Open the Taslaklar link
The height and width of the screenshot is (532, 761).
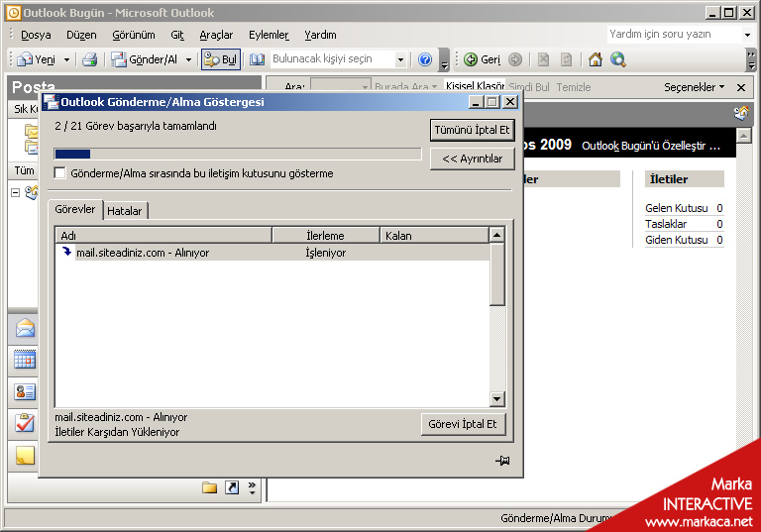(666, 224)
